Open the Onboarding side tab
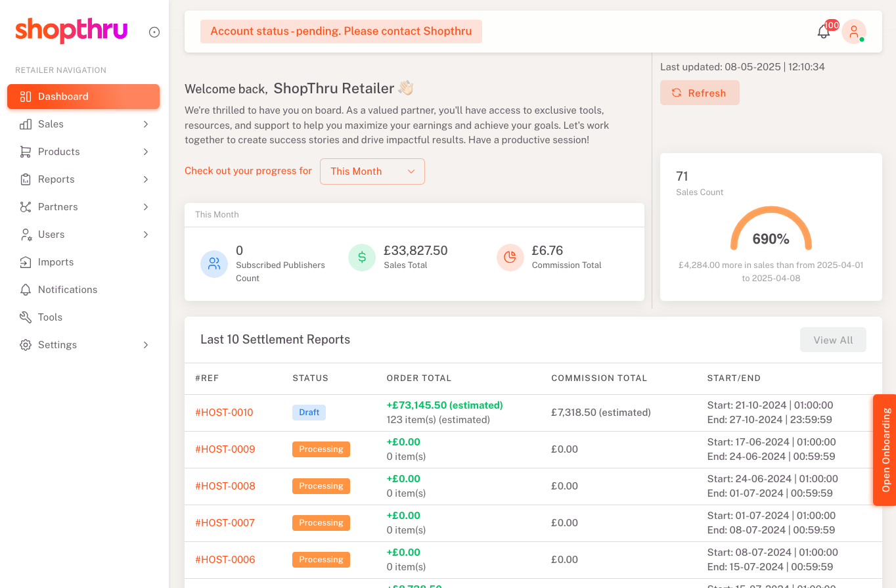896x588 pixels. (885, 450)
